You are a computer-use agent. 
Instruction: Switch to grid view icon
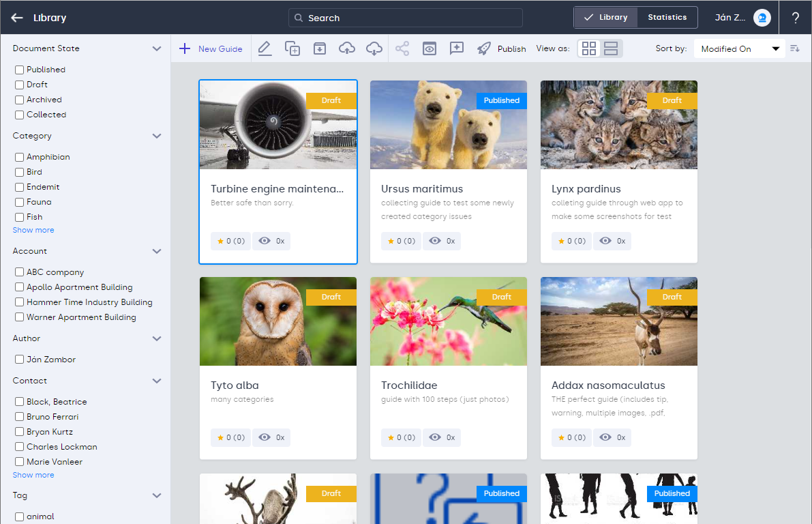click(x=589, y=48)
